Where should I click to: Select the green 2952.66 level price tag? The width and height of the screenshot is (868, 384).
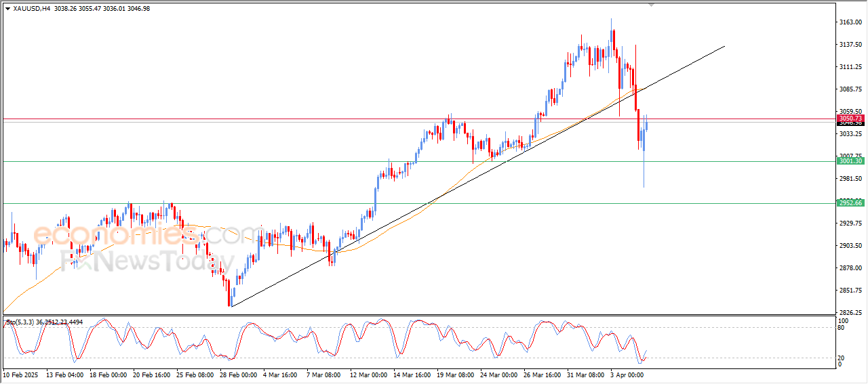(850, 203)
